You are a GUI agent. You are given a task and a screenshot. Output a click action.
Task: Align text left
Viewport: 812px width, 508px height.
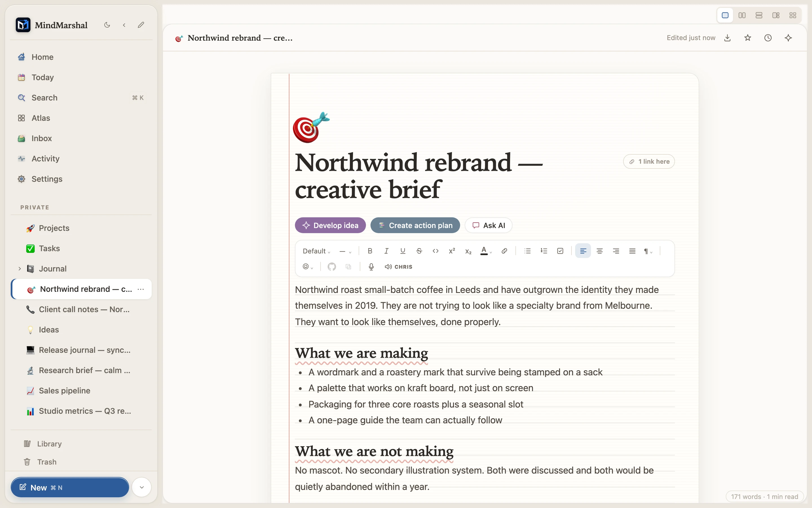(583, 251)
